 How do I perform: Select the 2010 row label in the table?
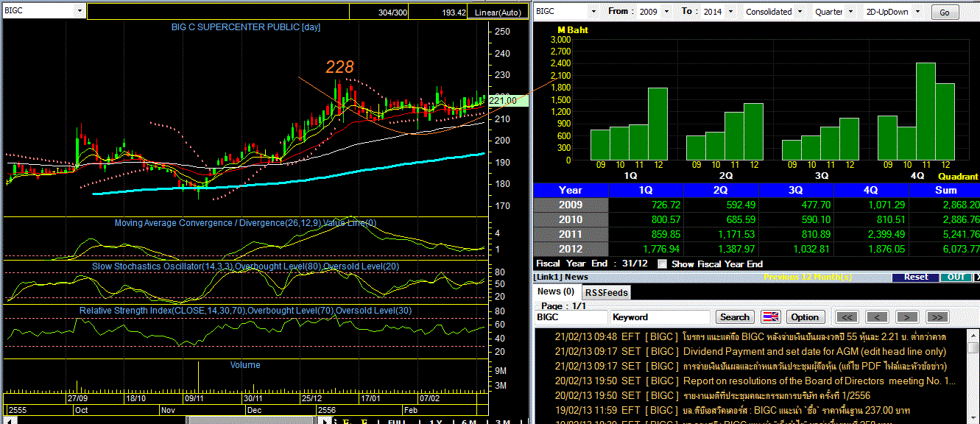point(571,219)
